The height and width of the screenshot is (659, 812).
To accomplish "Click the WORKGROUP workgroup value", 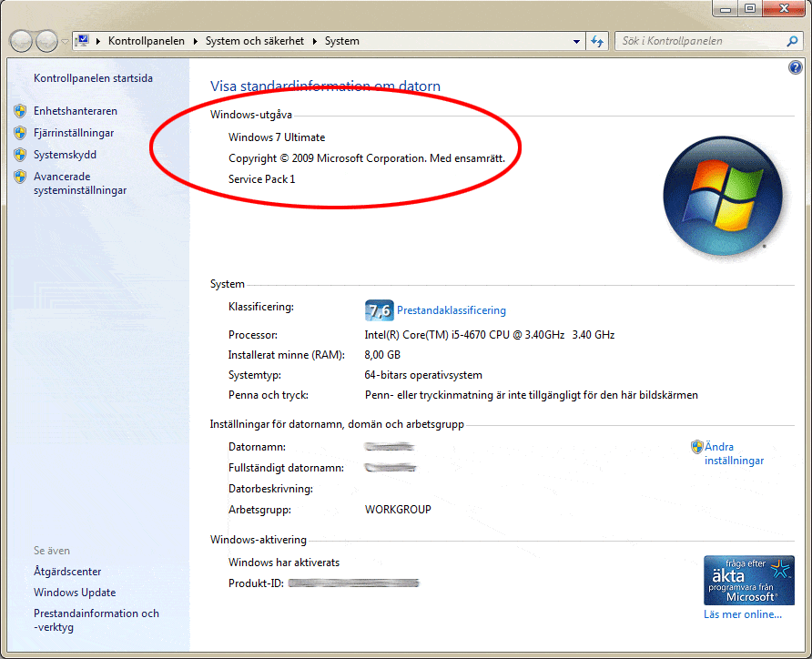I will coord(398,510).
